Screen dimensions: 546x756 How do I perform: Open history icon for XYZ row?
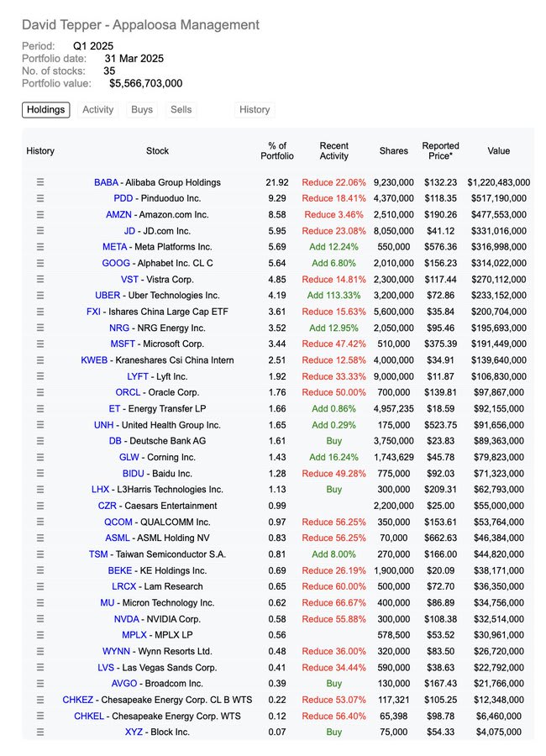tap(40, 732)
